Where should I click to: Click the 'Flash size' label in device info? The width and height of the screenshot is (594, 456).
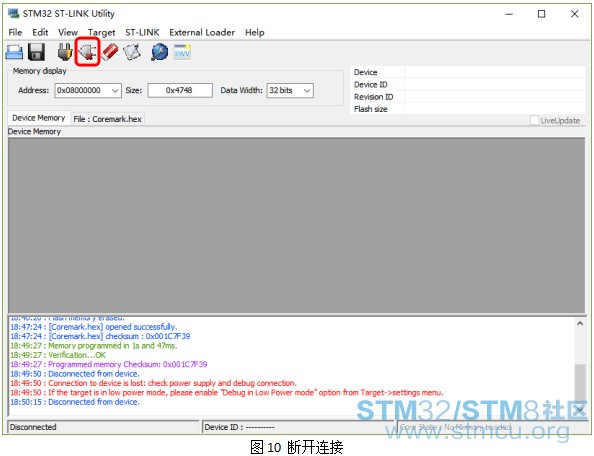click(x=370, y=109)
